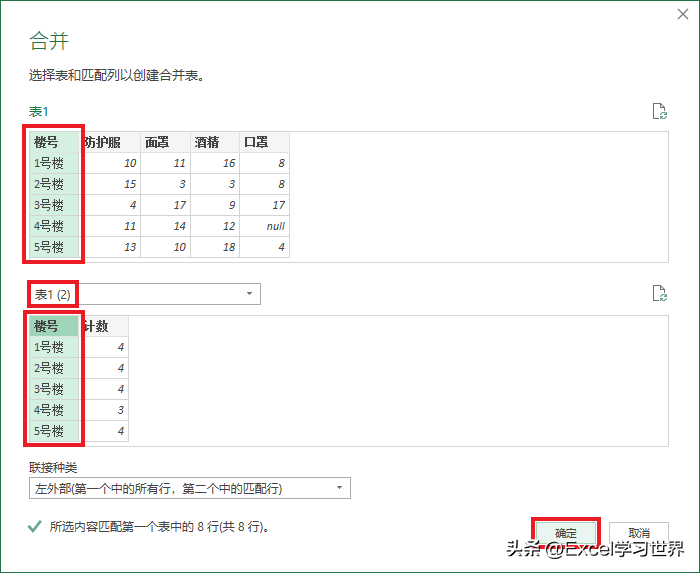This screenshot has height=573, width=700.
Task: Click the refresh preview icon for 表1
Action: [659, 111]
